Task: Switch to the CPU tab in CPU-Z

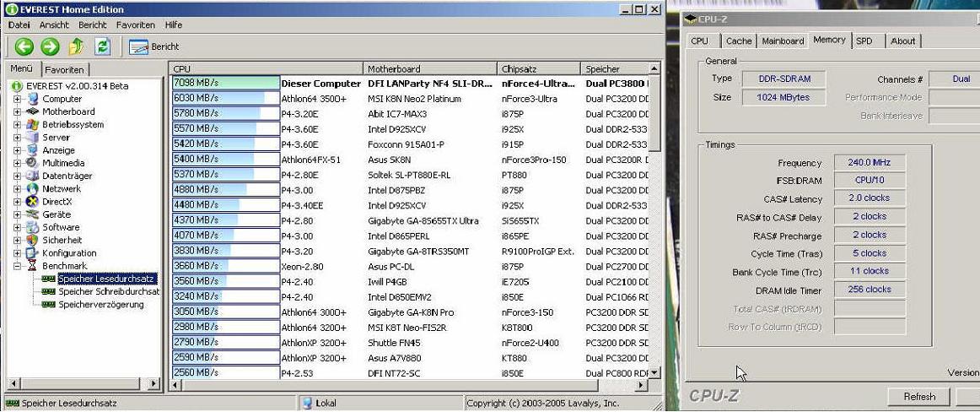Action: (x=699, y=41)
